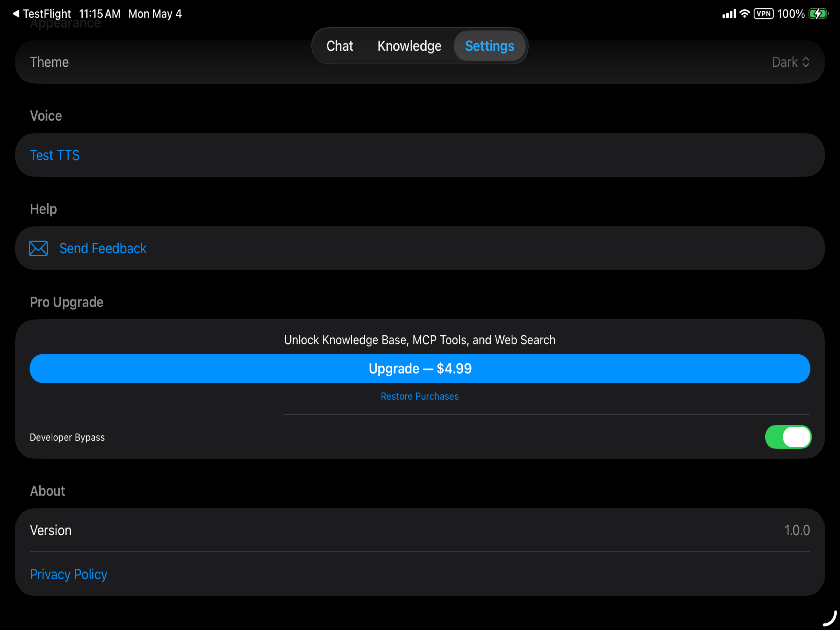Tap the About section header
This screenshot has height=630, width=840.
(47, 491)
